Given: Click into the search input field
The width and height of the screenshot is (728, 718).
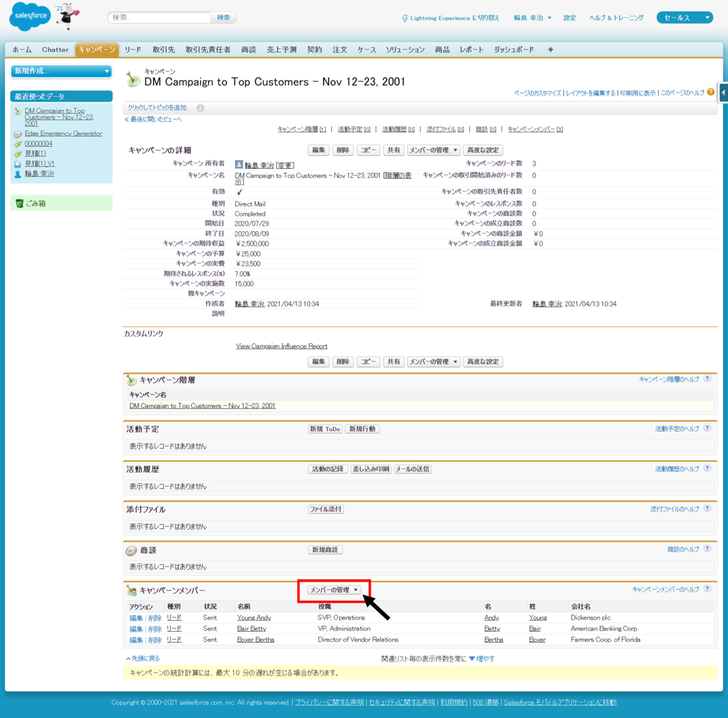Looking at the screenshot, I should coord(160,18).
